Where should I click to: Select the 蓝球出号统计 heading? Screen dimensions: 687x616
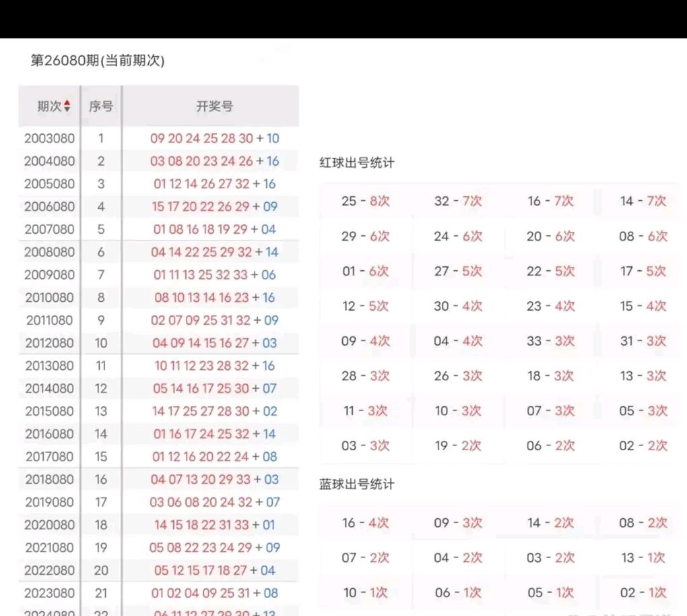(357, 485)
